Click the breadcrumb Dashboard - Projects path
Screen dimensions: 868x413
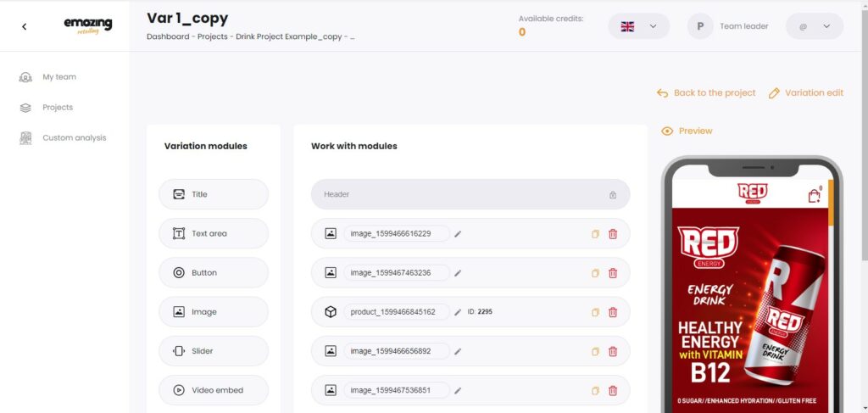[x=250, y=37]
